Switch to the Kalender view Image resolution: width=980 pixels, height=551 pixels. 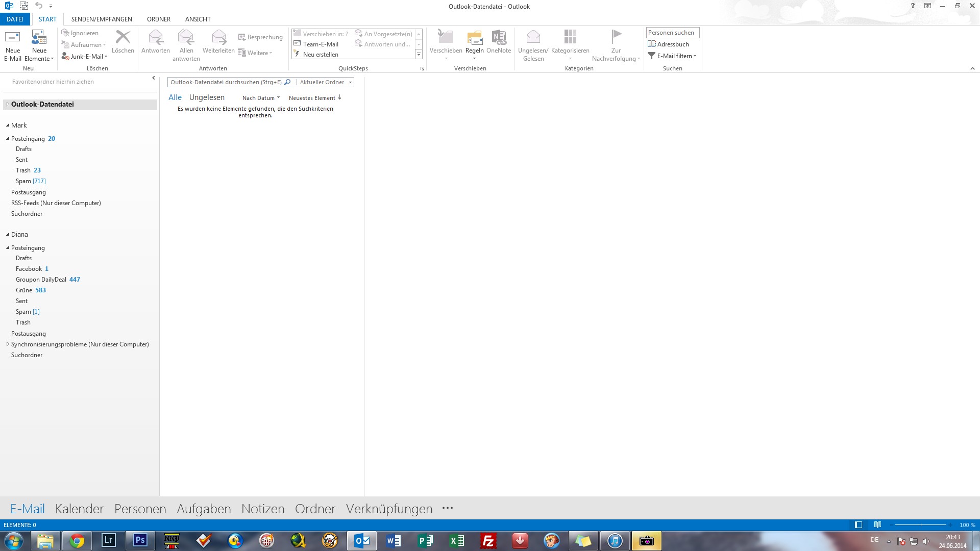coord(79,509)
